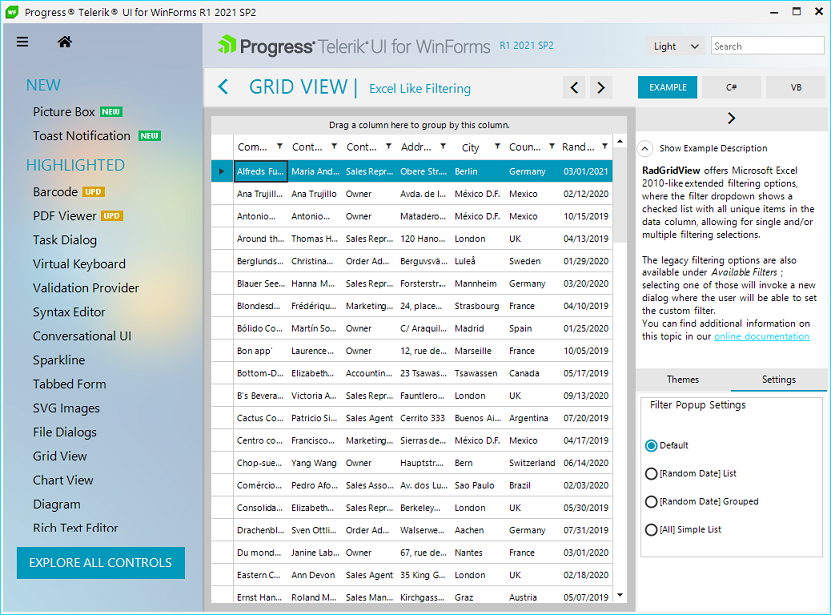The image size is (831, 615).
Task: Switch to the VB code tab
Action: pos(795,87)
